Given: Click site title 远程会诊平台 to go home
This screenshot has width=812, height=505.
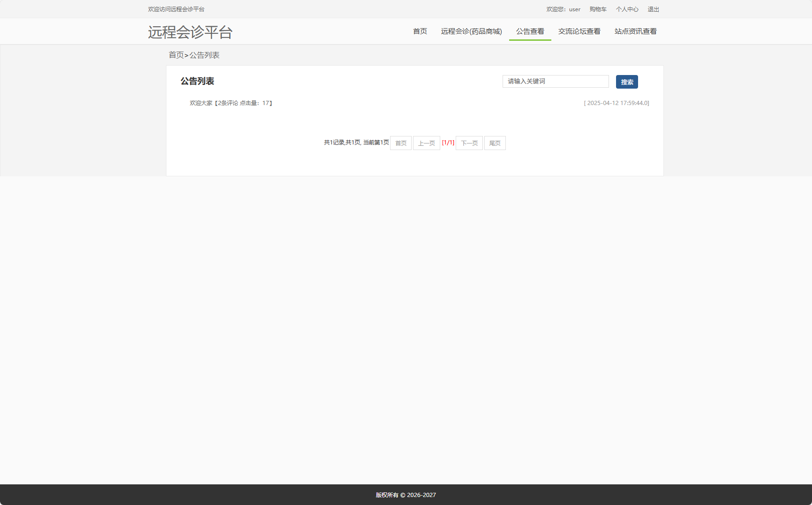Looking at the screenshot, I should pos(189,32).
